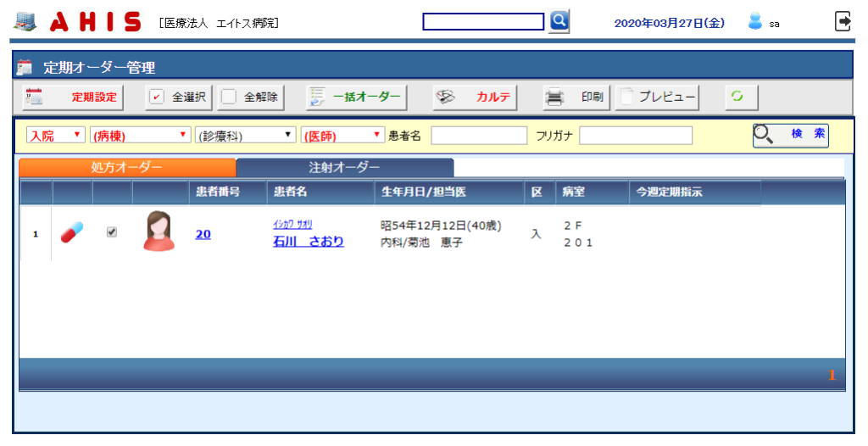Screen dimensions: 868x446
Task: Switch to the 注射オーダー tab
Action: [x=344, y=168]
